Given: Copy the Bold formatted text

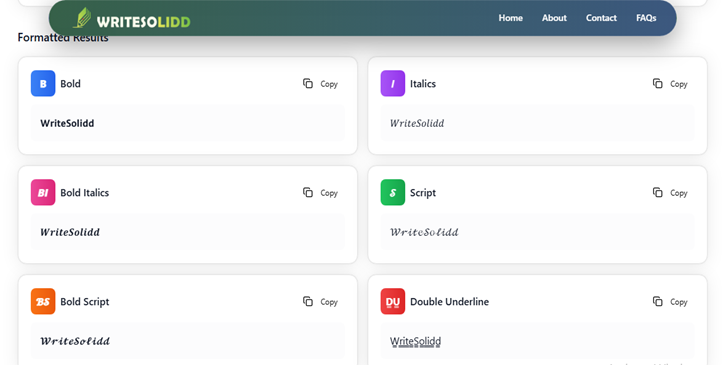Looking at the screenshot, I should [320, 84].
